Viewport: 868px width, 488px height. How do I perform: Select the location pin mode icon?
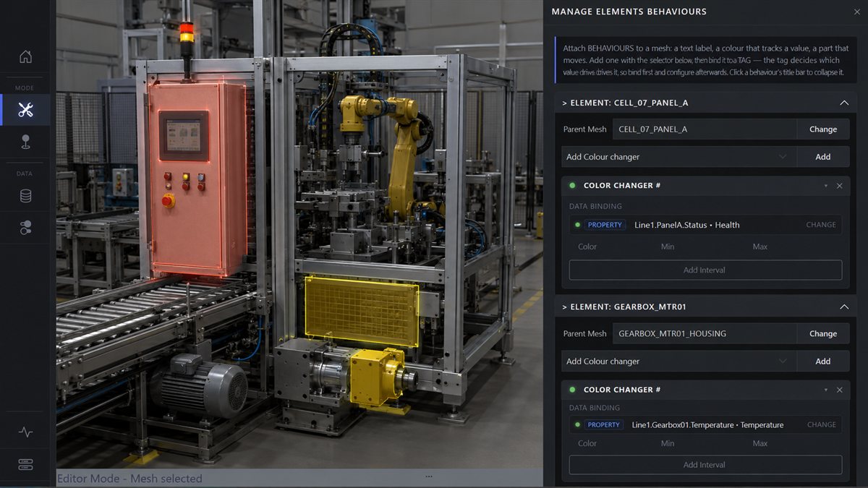(x=25, y=142)
